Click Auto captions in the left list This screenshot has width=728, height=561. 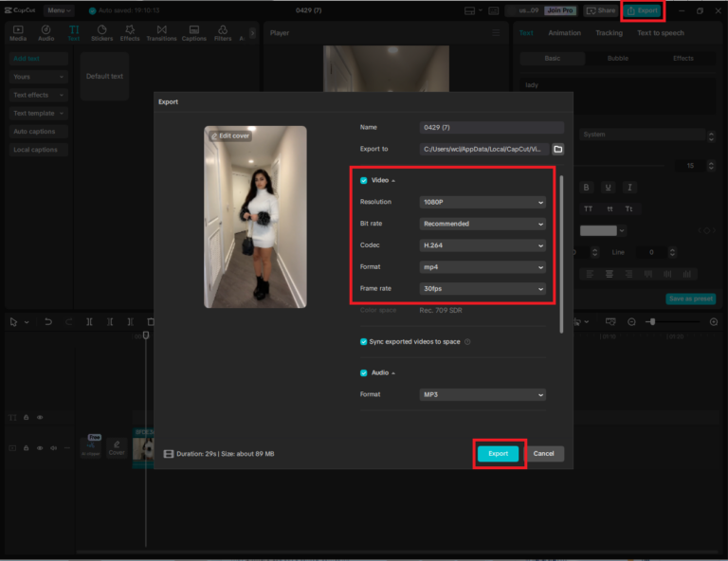38,132
